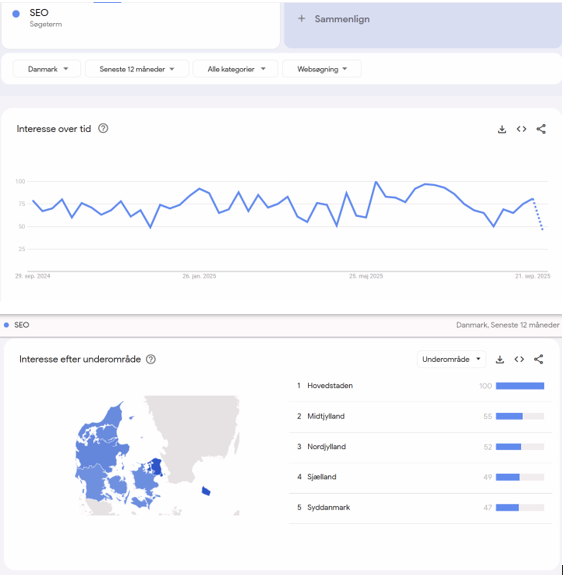Click the '25. maj 2025' axis label
Viewport: 563px width, 575px height.
pyautogui.click(x=366, y=276)
